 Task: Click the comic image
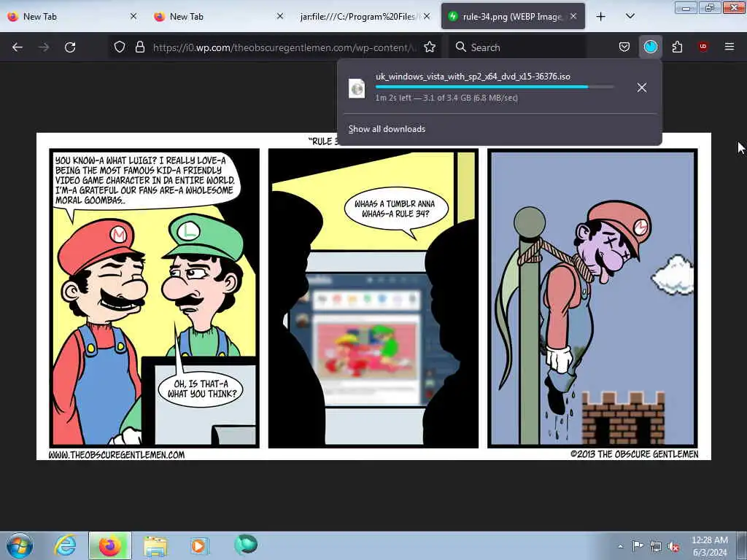(x=373, y=296)
